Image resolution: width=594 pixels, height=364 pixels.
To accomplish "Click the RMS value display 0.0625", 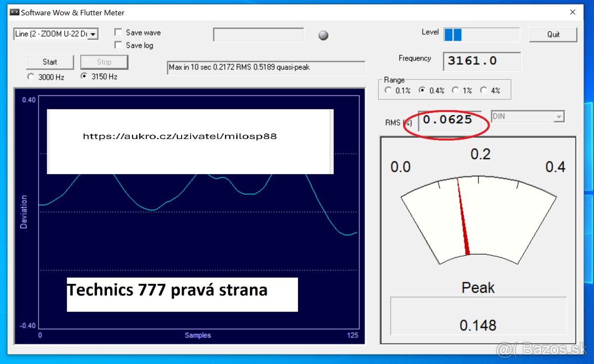I will [448, 120].
